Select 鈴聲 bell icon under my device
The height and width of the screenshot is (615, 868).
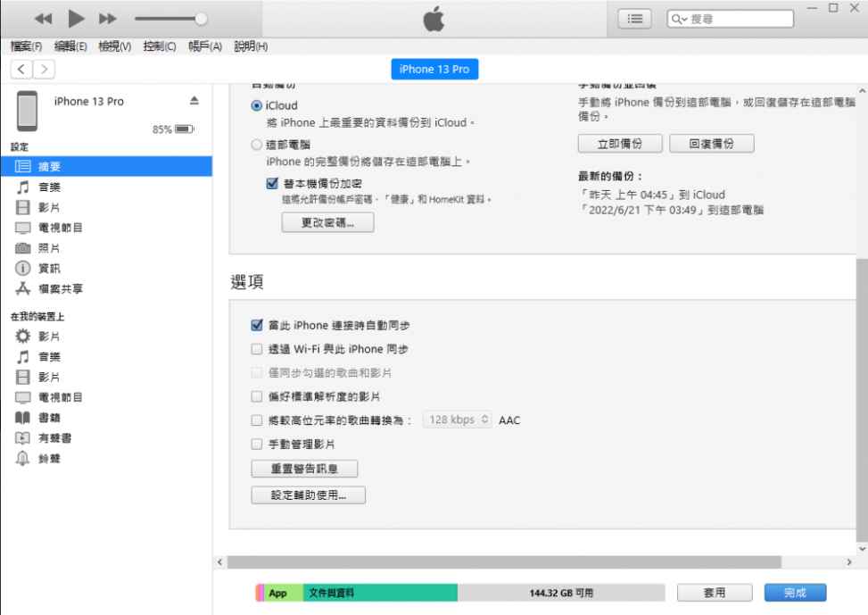tap(24, 459)
